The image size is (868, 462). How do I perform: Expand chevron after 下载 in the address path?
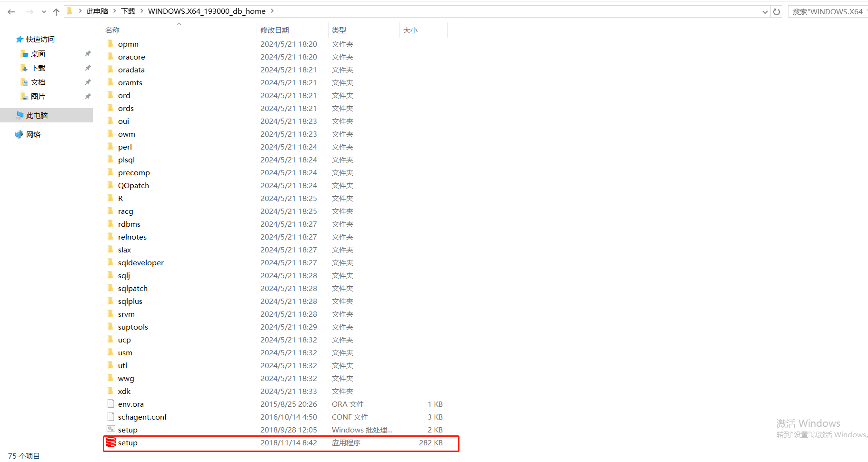[142, 11]
